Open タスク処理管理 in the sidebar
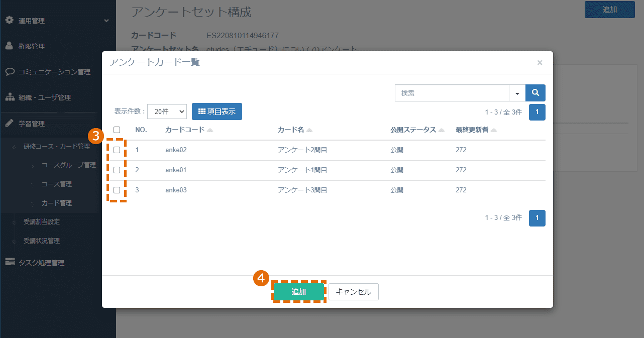 (x=41, y=263)
